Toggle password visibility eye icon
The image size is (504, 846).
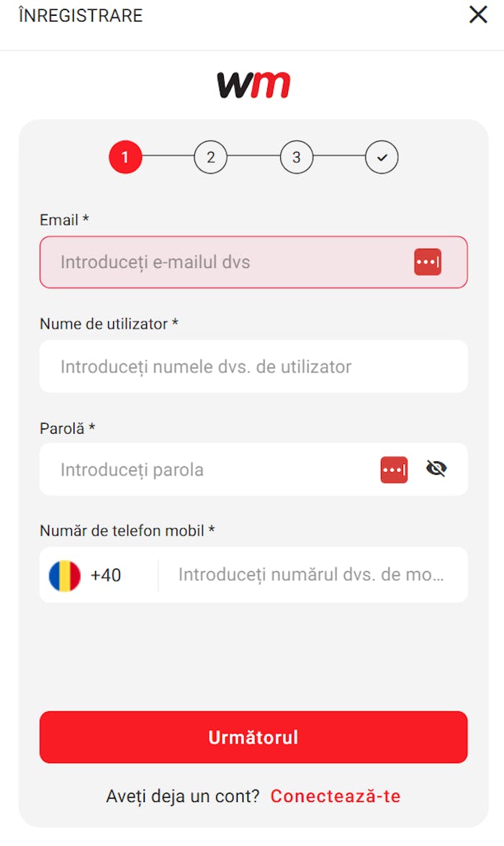point(436,469)
